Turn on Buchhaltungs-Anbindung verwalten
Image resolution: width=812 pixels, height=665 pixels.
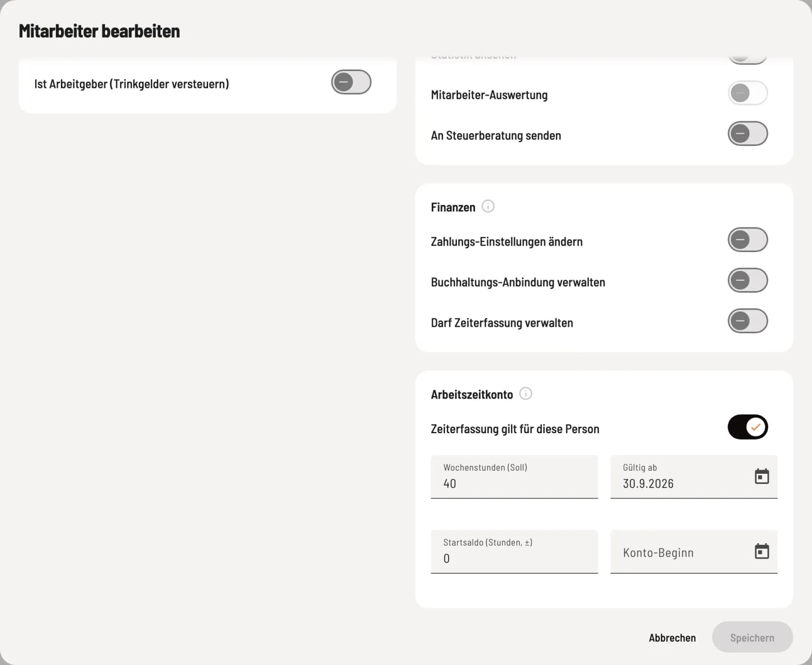tap(748, 280)
